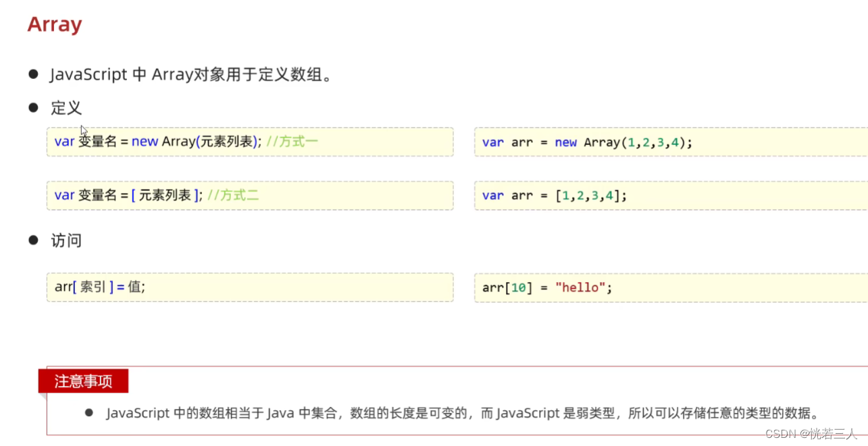Click the 'arr[10] = "hello";' code box
868x446 pixels.
pos(671,287)
